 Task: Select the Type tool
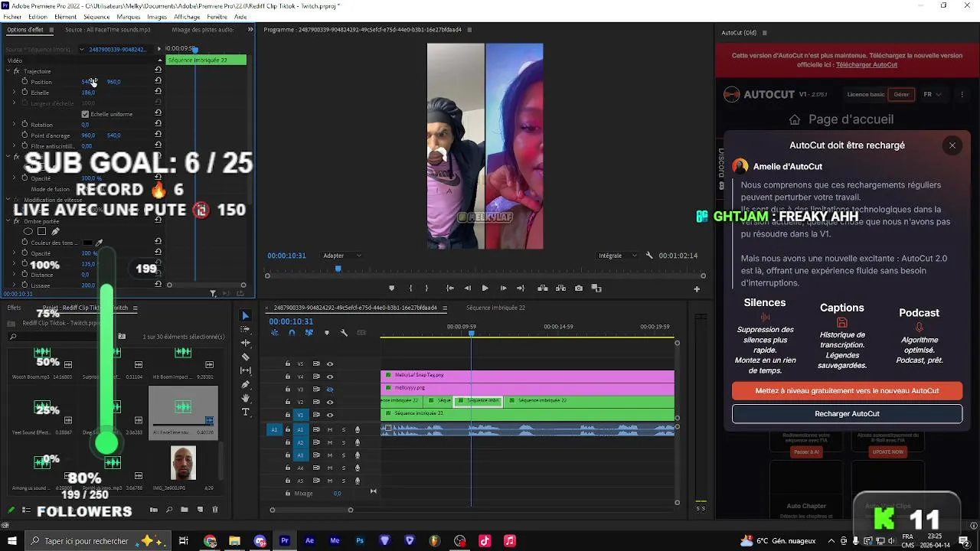pos(245,412)
